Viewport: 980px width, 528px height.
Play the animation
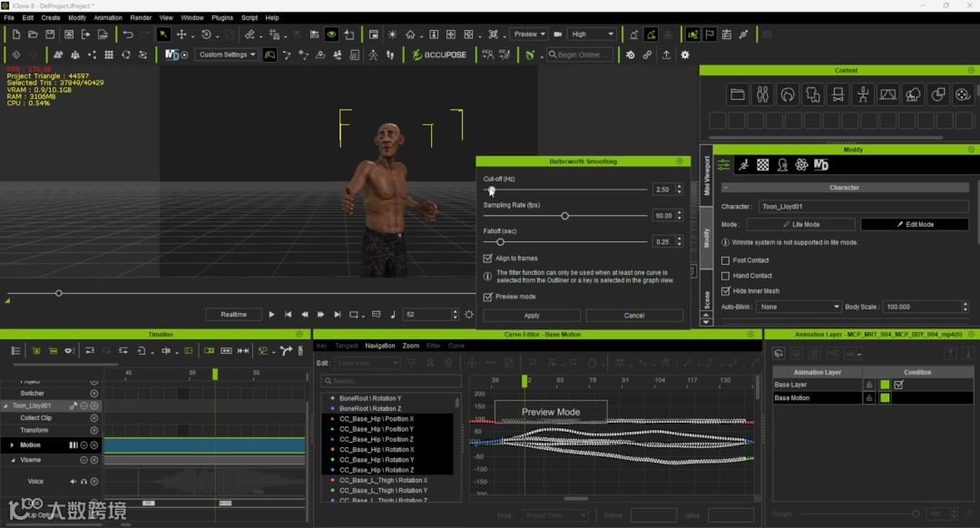(x=271, y=314)
